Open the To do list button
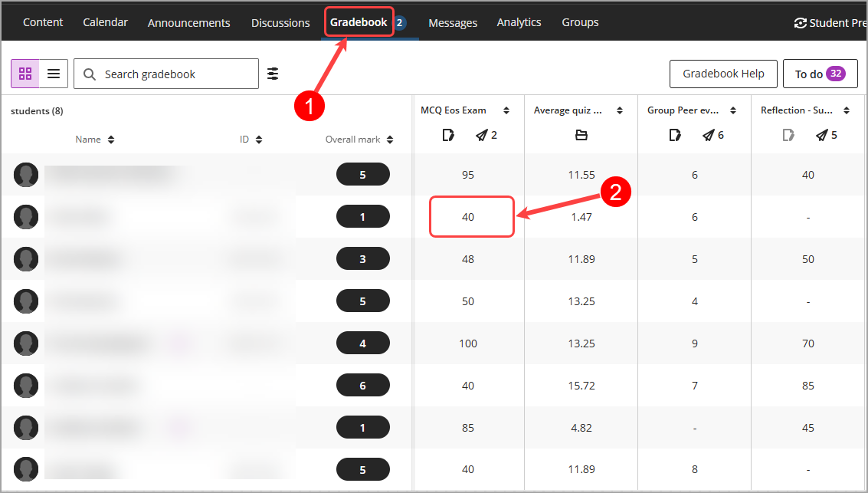 click(x=820, y=74)
